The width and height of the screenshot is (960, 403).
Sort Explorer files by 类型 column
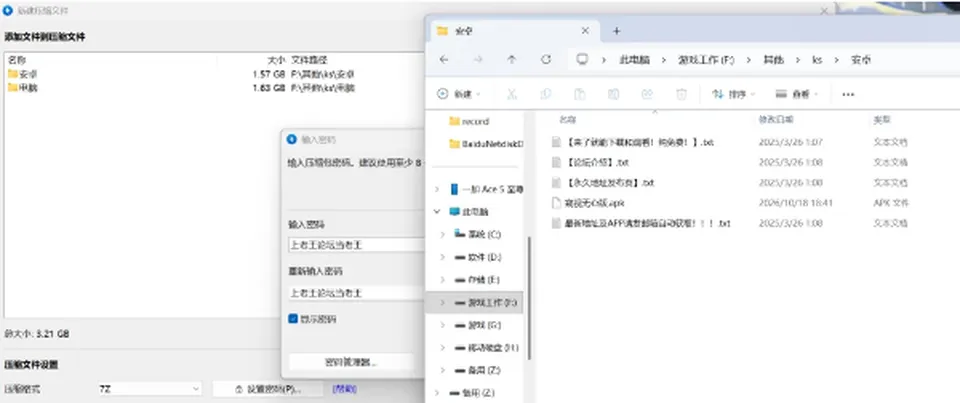(x=882, y=119)
